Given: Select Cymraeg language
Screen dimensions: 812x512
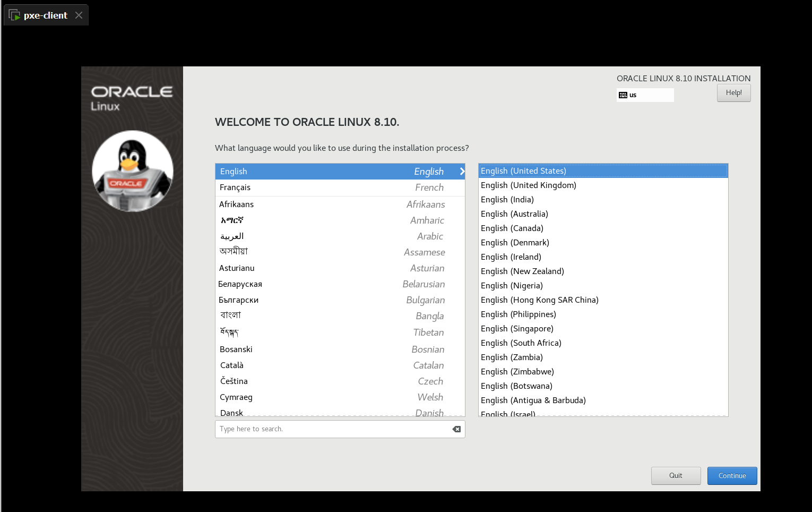Looking at the screenshot, I should [x=340, y=397].
